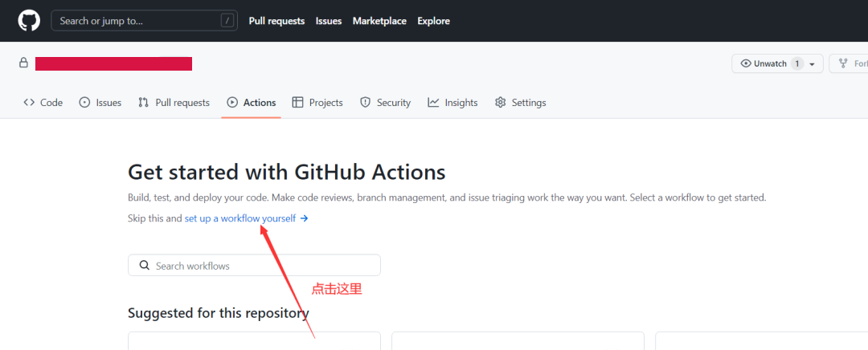
Task: Click the slash shortcut icon in search
Action: coord(227,21)
